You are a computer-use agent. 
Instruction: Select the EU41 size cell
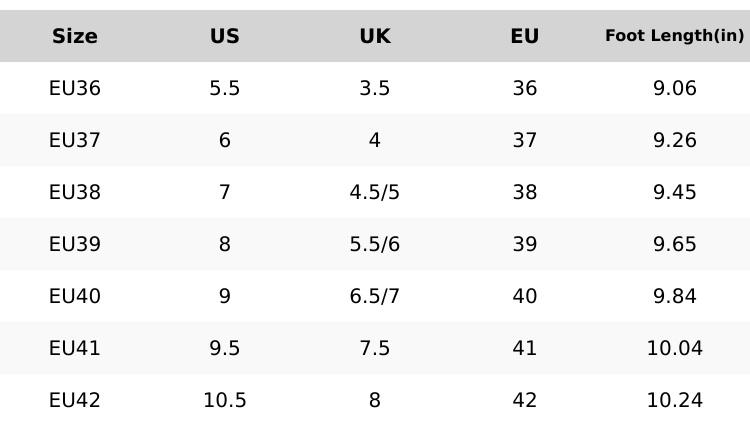click(75, 348)
